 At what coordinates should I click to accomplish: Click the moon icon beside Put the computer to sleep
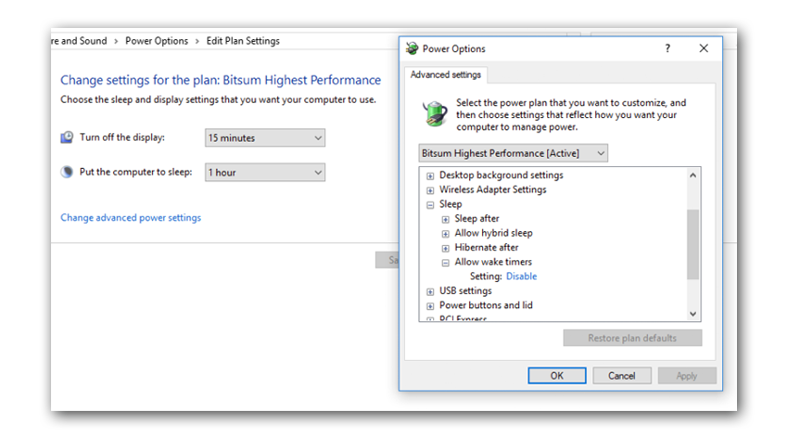pos(67,172)
